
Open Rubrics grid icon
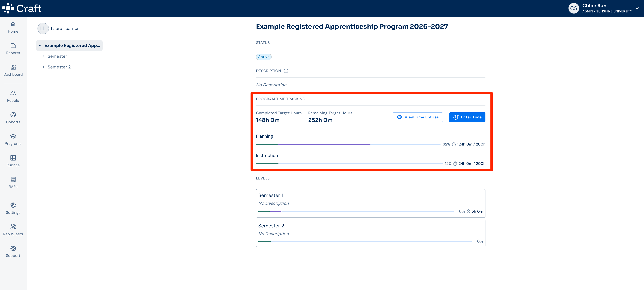pos(13,158)
